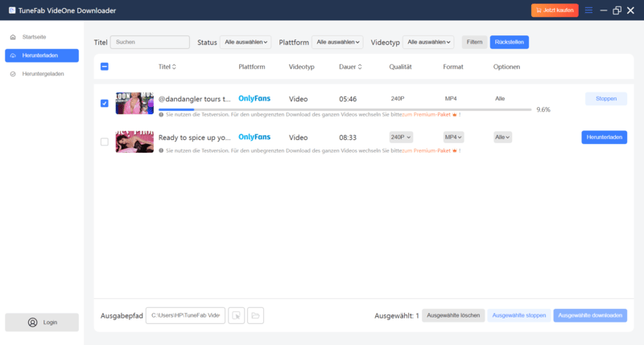This screenshot has width=644, height=345.
Task: Click the first video's download progress bar
Action: [345, 109]
